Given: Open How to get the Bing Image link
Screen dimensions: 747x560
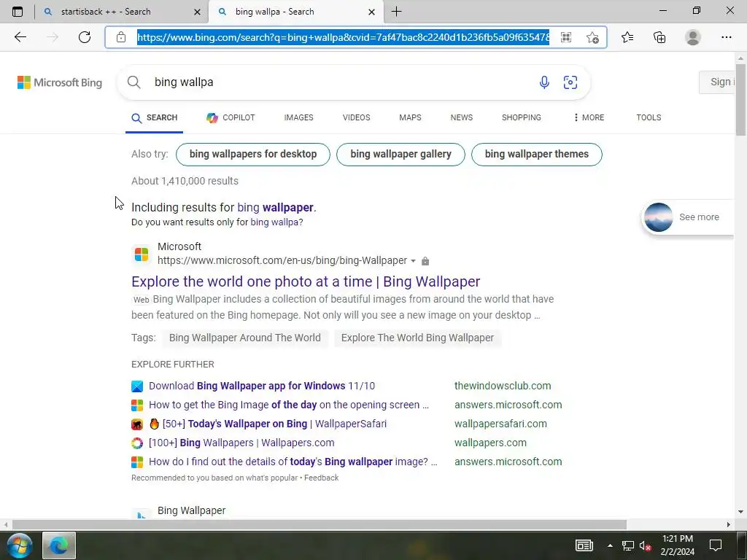Looking at the screenshot, I should [x=289, y=405].
